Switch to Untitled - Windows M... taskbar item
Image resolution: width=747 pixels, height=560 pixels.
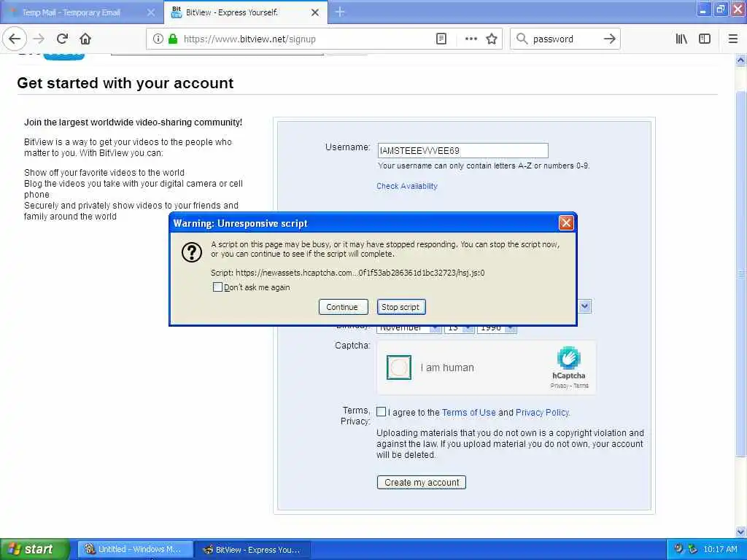135,550
